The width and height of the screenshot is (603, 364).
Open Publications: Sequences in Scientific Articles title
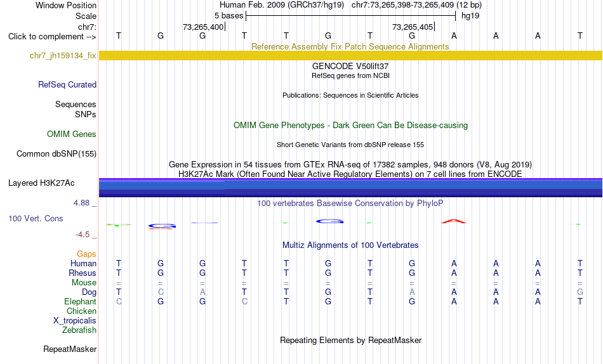[x=350, y=95]
